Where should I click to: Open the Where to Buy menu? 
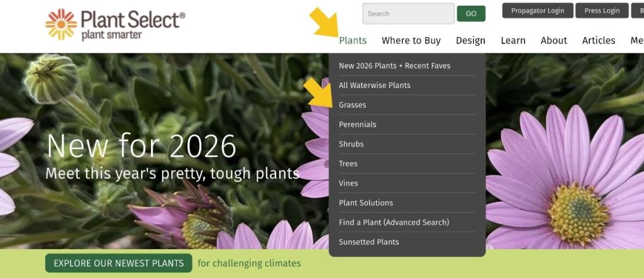tap(411, 40)
